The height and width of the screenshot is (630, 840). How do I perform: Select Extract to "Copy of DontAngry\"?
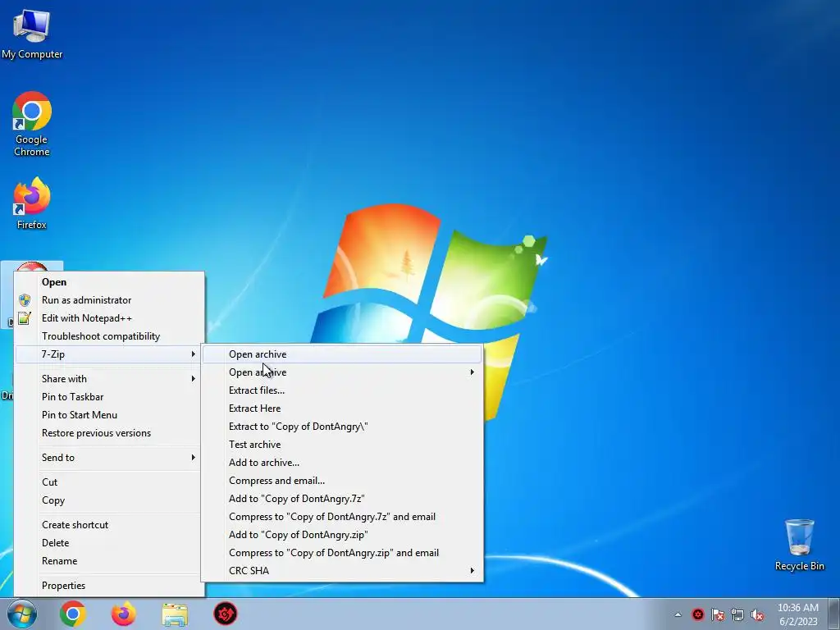342,427
